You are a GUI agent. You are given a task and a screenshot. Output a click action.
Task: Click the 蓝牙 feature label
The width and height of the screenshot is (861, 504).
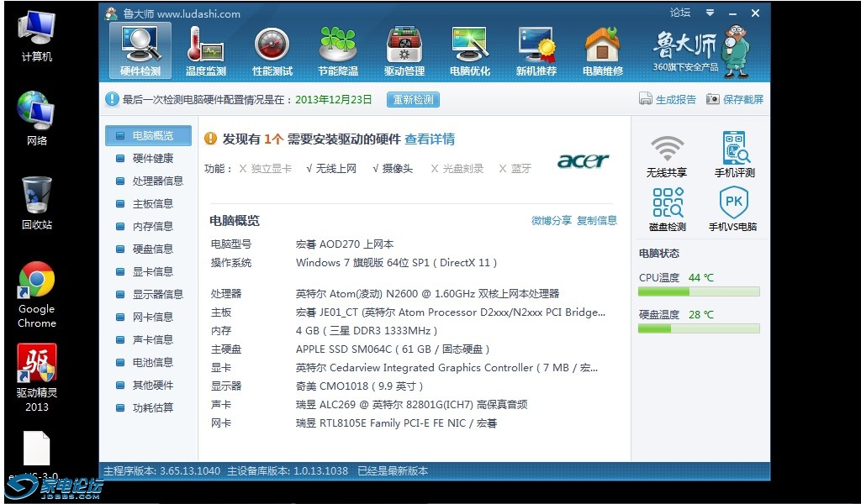(x=515, y=169)
